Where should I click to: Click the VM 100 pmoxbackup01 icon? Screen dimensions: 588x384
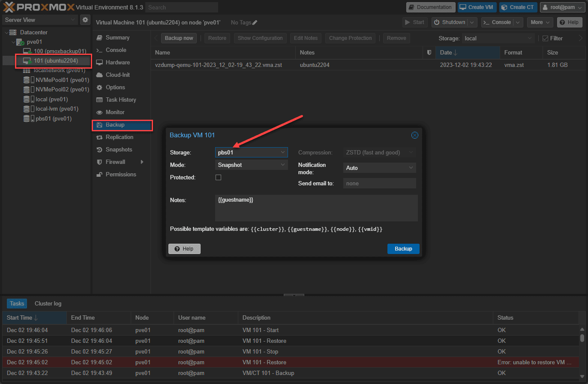point(27,51)
